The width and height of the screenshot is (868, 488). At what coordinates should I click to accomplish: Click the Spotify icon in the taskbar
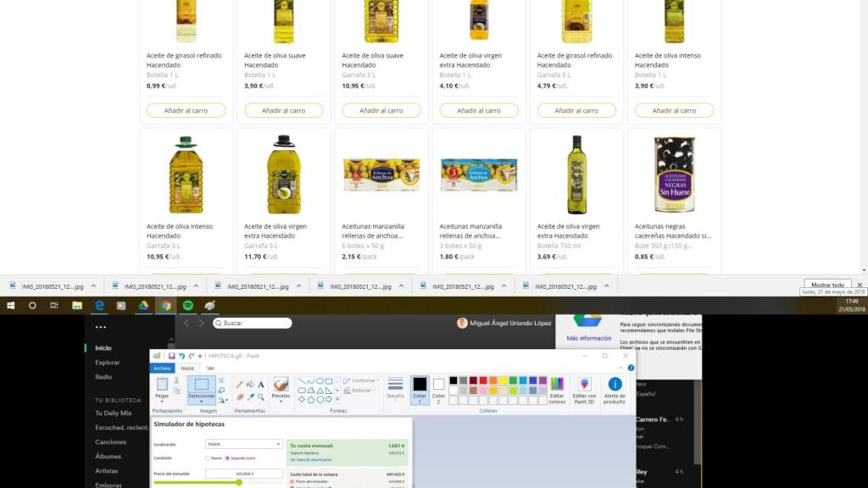188,305
